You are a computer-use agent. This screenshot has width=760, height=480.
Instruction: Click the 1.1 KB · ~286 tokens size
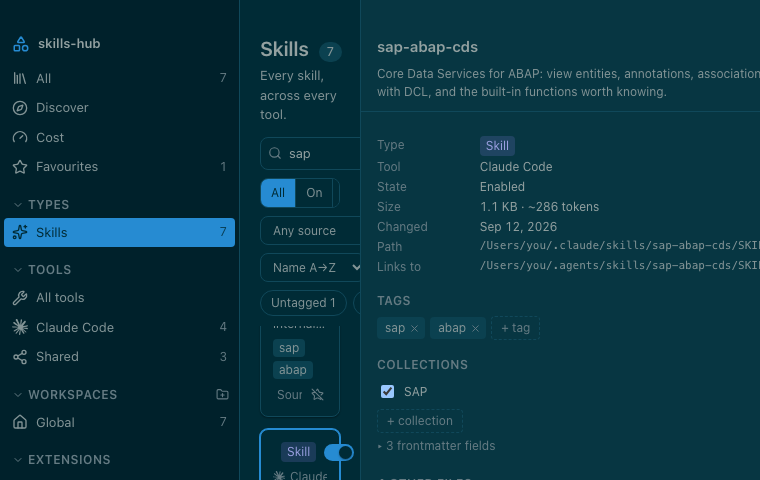539,207
